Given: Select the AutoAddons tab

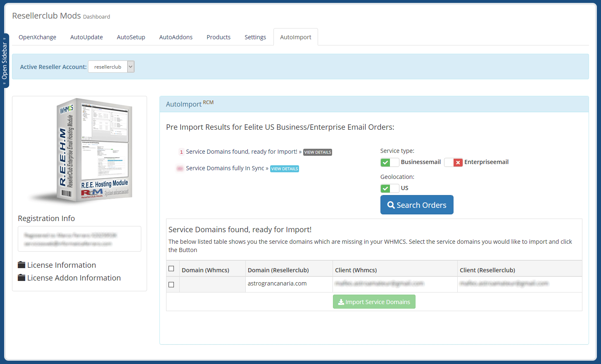Looking at the screenshot, I should point(176,37).
